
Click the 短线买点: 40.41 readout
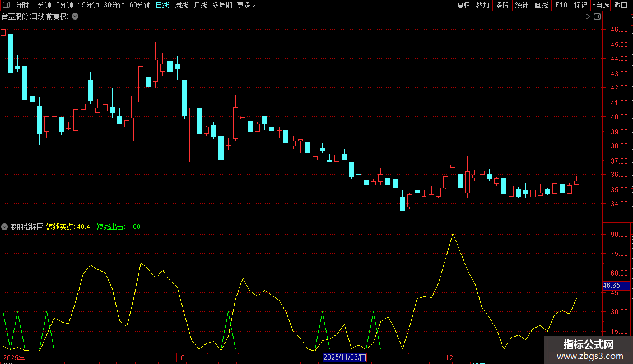pos(70,227)
